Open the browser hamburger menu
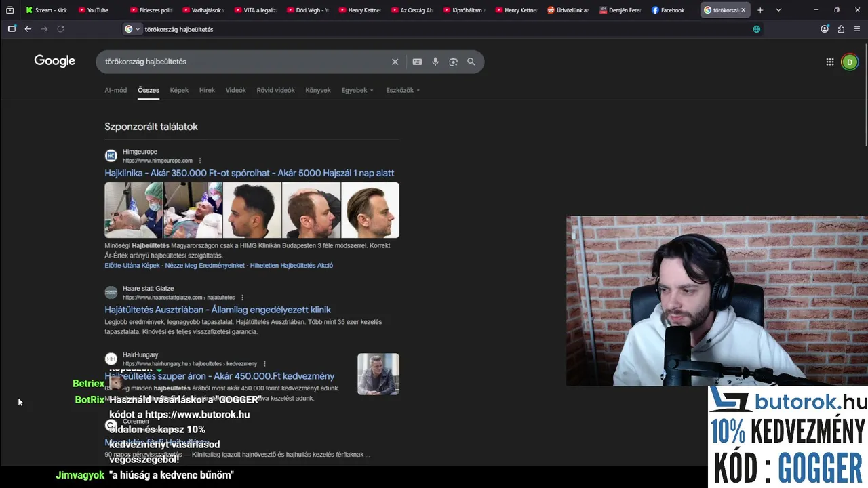 (x=857, y=29)
